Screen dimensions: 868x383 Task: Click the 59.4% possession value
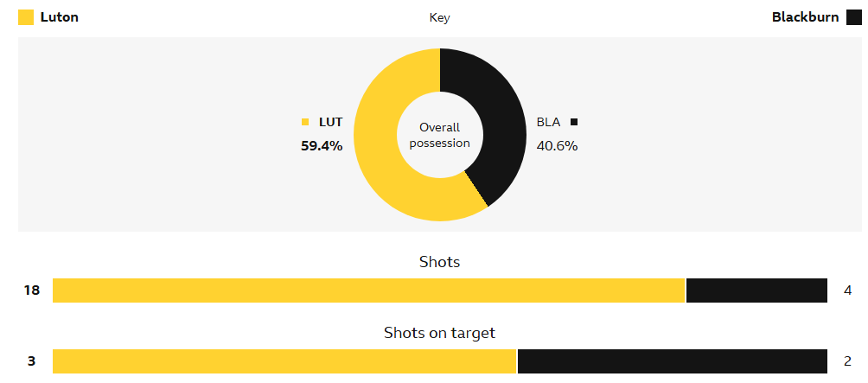click(x=322, y=146)
